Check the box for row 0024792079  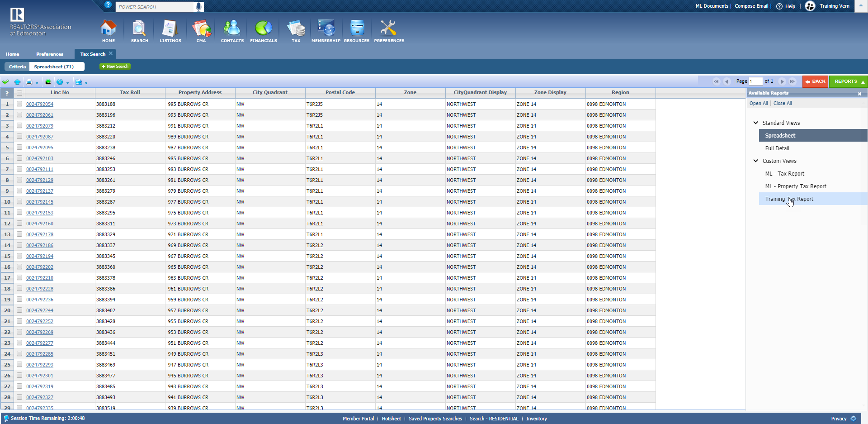coord(19,125)
